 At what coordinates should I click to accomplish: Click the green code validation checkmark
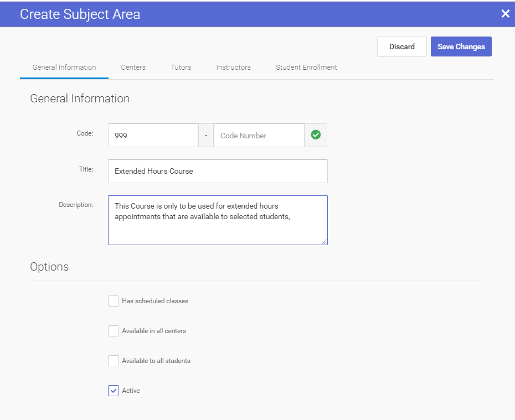click(x=316, y=135)
